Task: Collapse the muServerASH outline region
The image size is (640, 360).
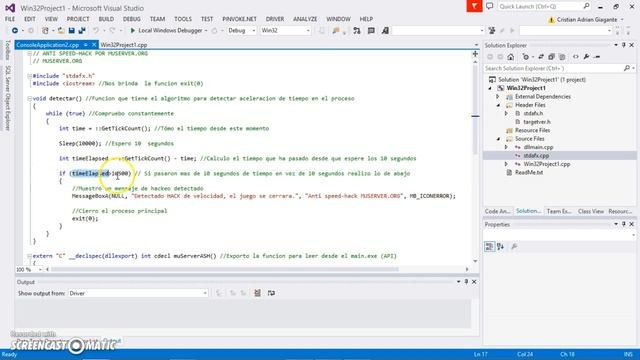Action: point(29,256)
